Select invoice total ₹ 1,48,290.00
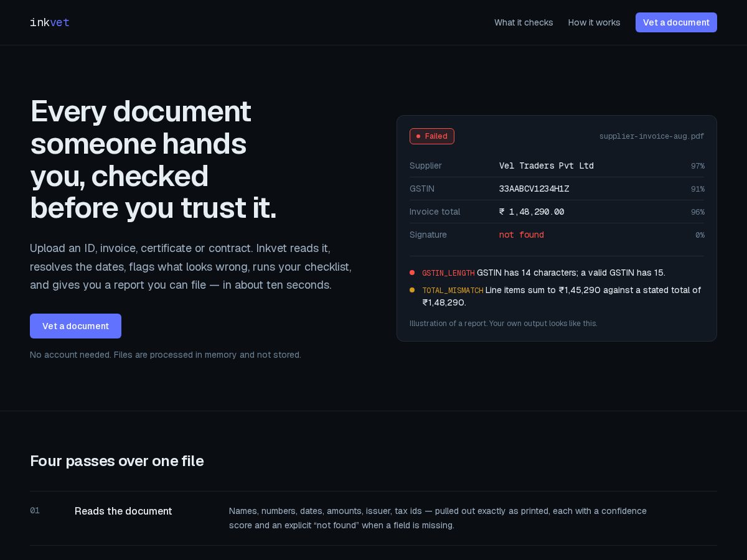The height and width of the screenshot is (560, 747). coord(532,212)
